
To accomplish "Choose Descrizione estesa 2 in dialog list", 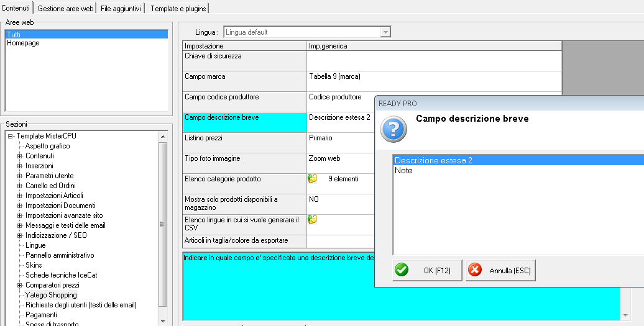I will [x=518, y=160].
